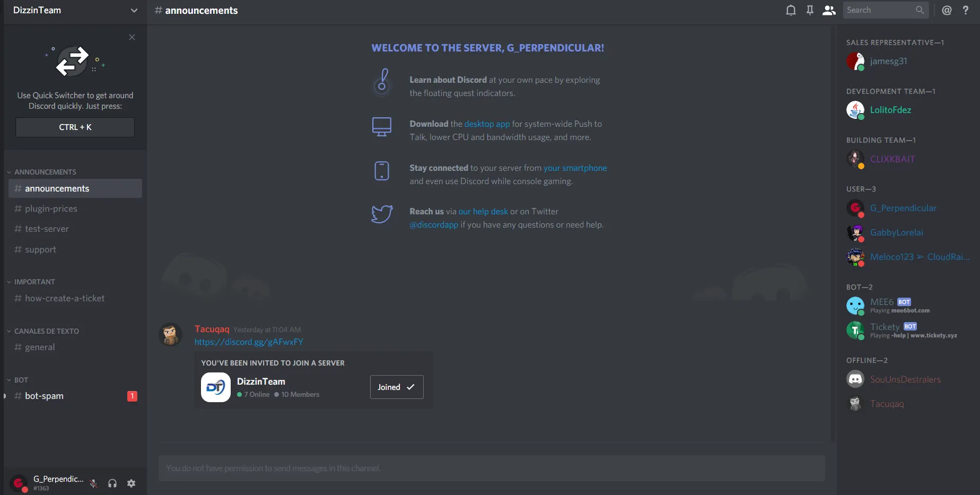Open the discord.gg/gAFwxFY invite link
The height and width of the screenshot is (495, 980).
pos(249,342)
